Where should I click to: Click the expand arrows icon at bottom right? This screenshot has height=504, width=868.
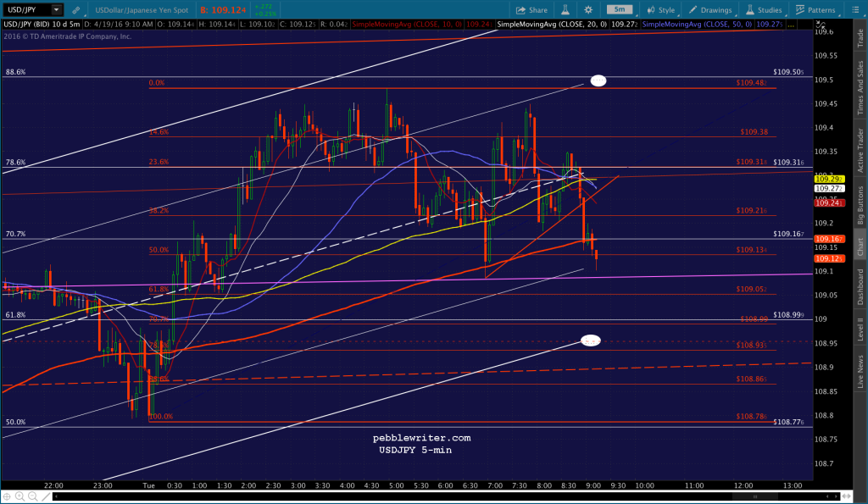pos(848,497)
